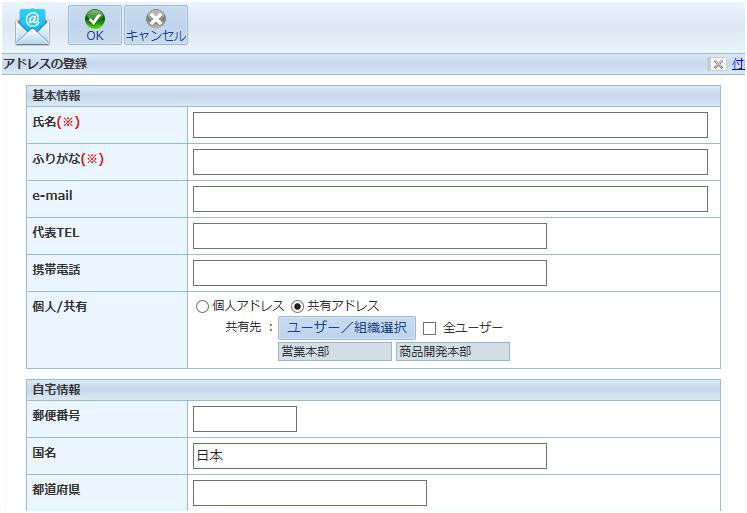Enable the 全ユーザー checkbox

(430, 328)
